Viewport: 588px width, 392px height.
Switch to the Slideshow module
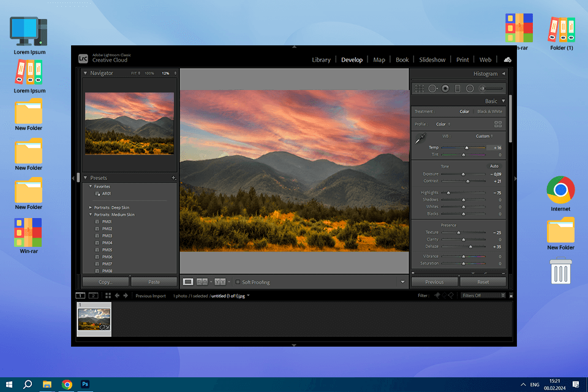432,59
